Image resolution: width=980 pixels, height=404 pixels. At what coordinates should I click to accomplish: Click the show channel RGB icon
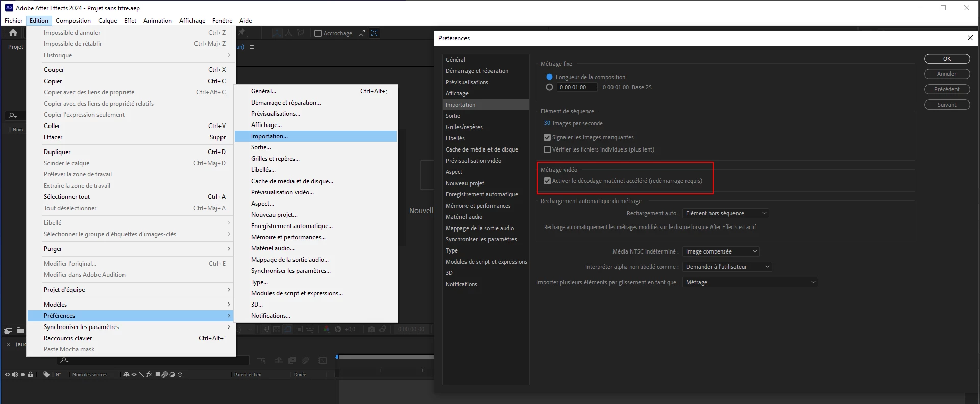click(x=327, y=330)
